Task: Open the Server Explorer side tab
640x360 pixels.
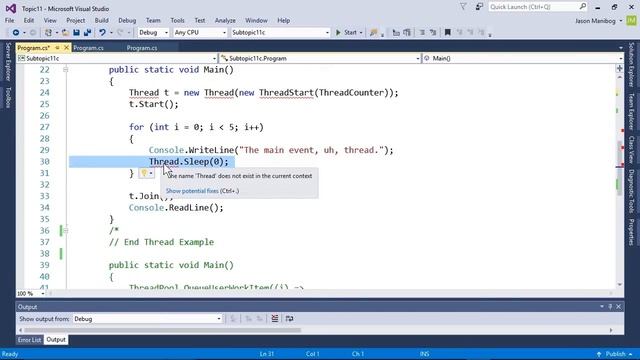Action: [8, 62]
